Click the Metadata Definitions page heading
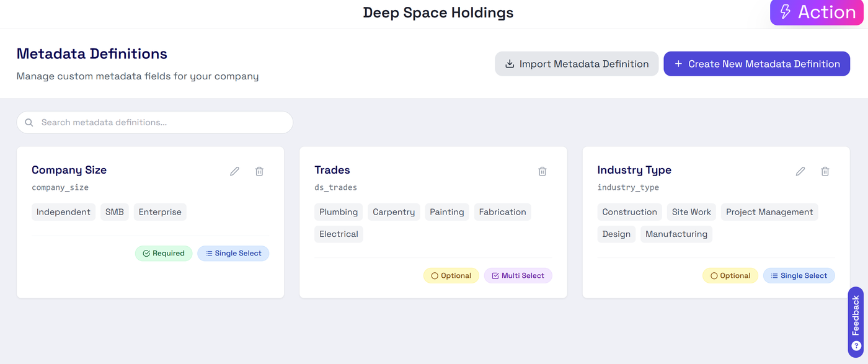 click(92, 54)
